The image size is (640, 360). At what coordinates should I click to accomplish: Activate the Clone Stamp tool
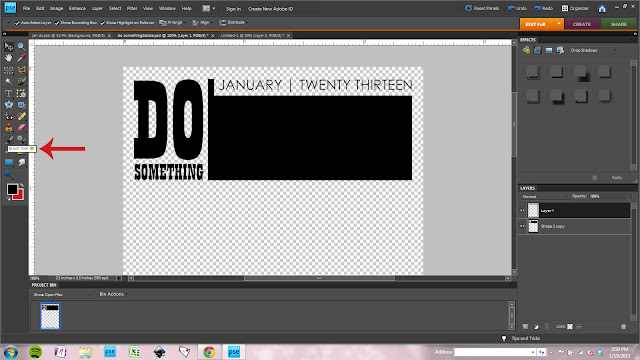(x=8, y=128)
